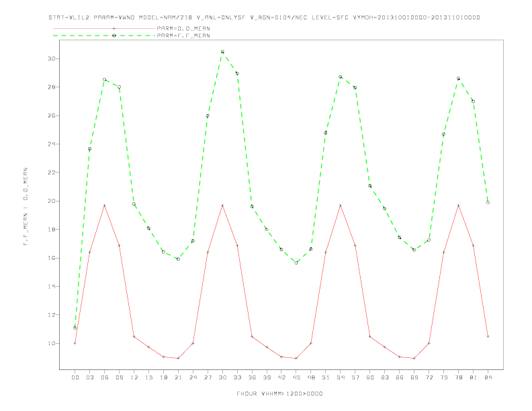The image size is (532, 411).
Task: Click the green circle marker at hour 54
Action: point(341,77)
